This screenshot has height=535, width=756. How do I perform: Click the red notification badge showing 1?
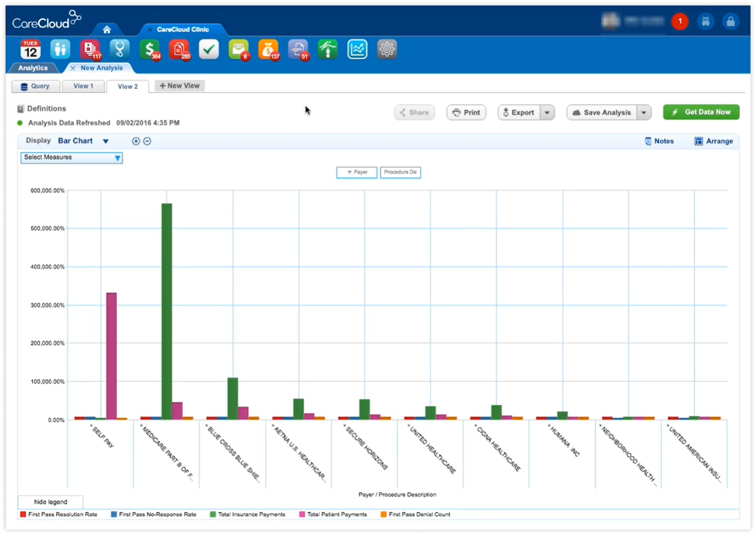pyautogui.click(x=680, y=21)
